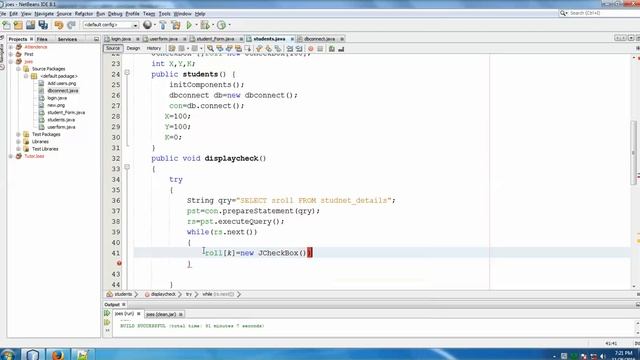Collapse the default package node
The height and width of the screenshot is (360, 640).
(x=26, y=76)
